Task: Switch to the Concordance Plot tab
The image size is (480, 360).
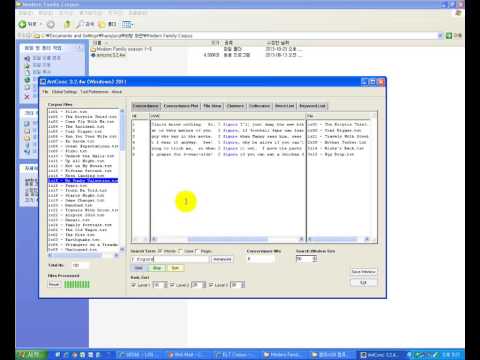Action: tap(181, 106)
